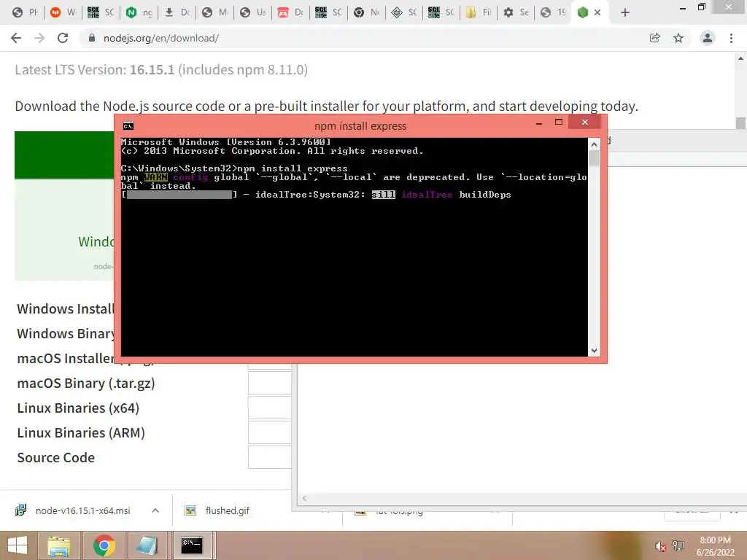Click Chrome page scrollbar thumb

tap(740, 122)
